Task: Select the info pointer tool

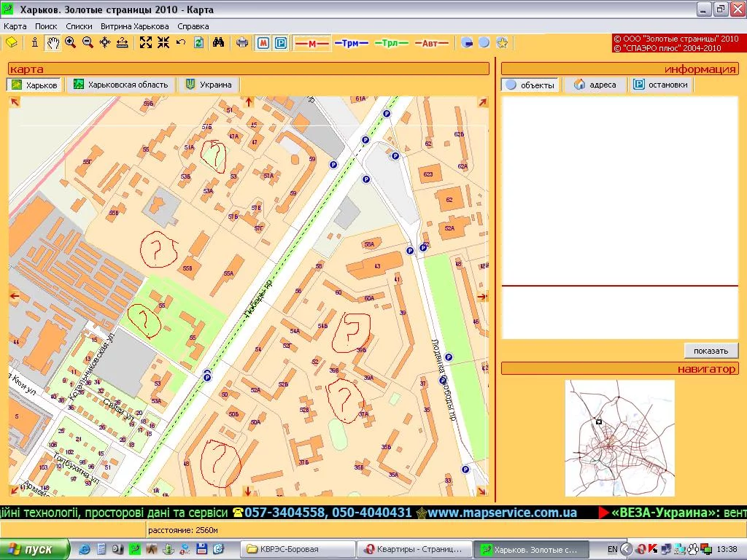Action: coord(34,43)
